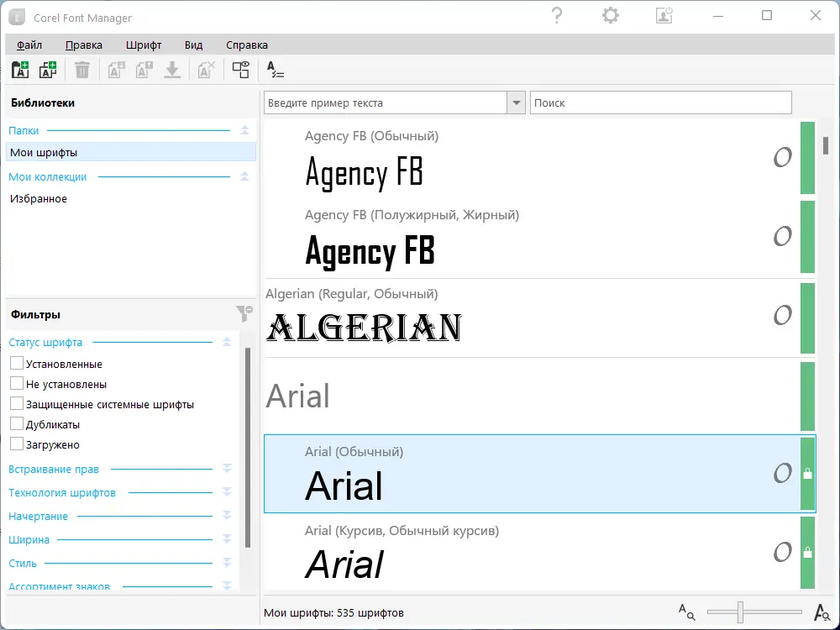Open the sample text dropdown arrow
840x630 pixels.
pyautogui.click(x=516, y=102)
